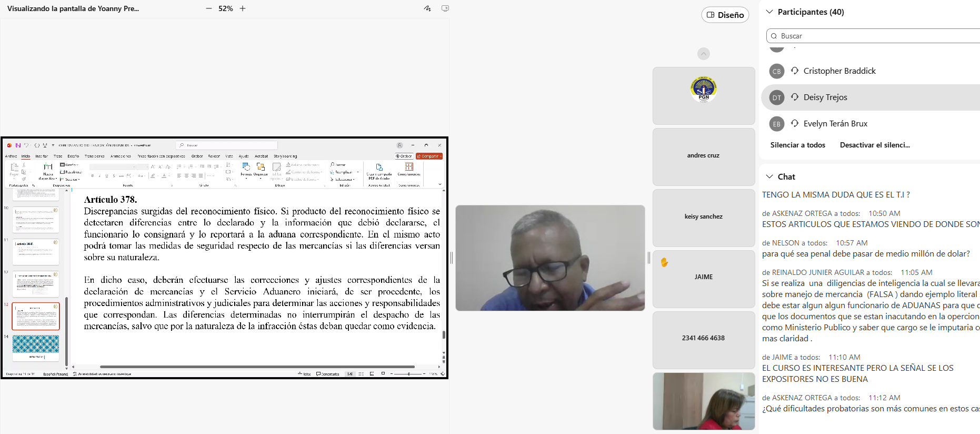Collapse the Participantes panel
The width and height of the screenshot is (980, 434).
pyautogui.click(x=769, y=12)
